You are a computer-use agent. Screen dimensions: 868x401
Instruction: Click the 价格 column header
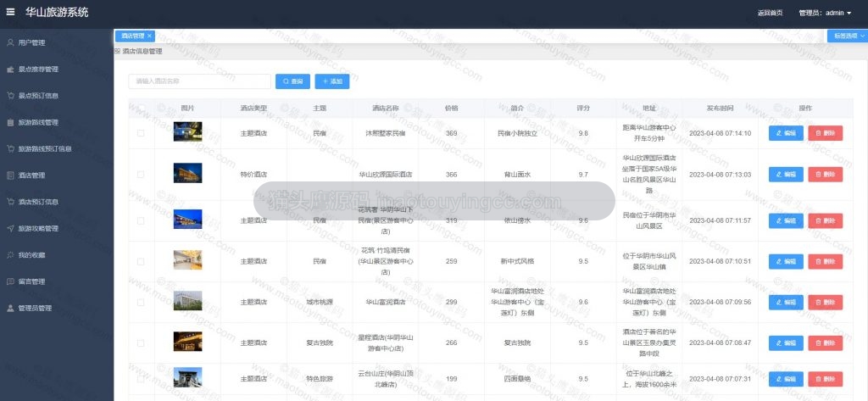451,108
